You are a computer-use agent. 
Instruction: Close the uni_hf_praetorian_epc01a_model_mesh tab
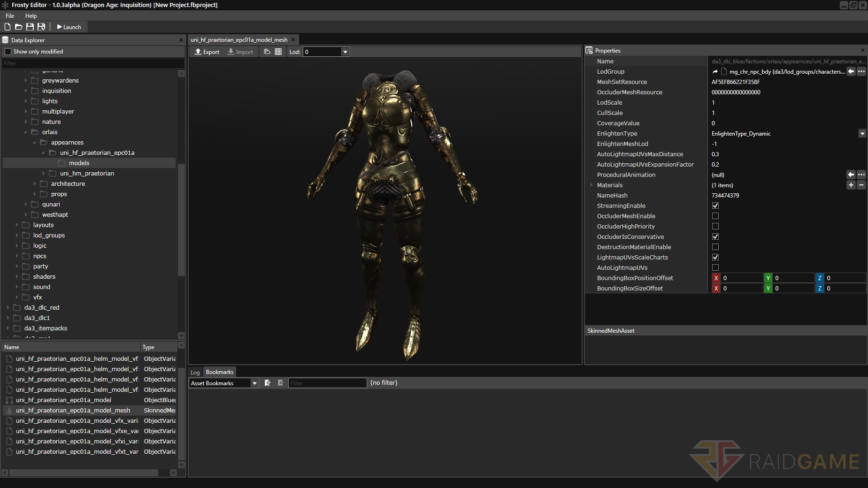[293, 39]
